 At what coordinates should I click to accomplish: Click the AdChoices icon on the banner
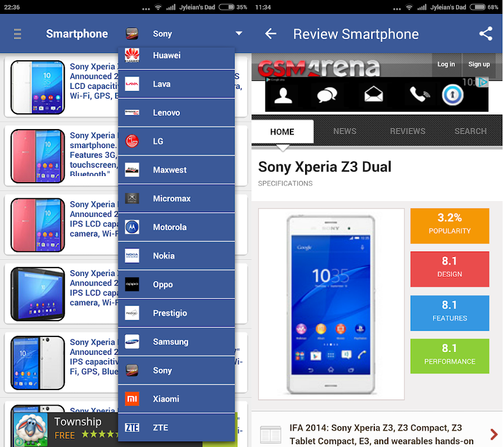click(482, 82)
